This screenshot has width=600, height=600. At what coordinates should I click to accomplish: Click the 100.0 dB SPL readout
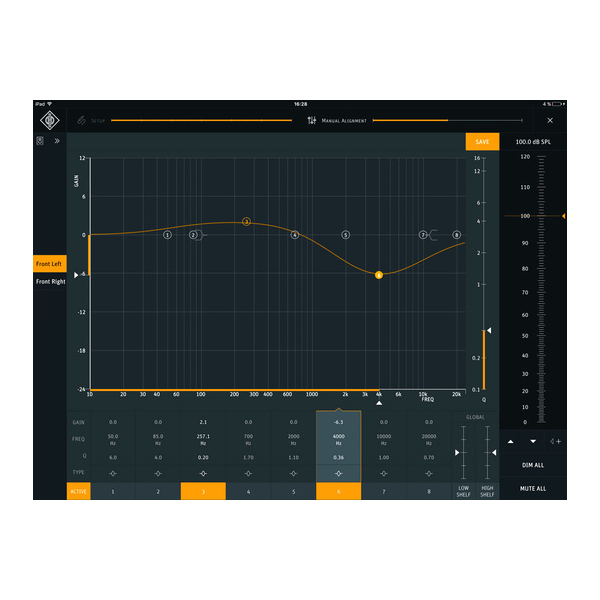pos(533,142)
